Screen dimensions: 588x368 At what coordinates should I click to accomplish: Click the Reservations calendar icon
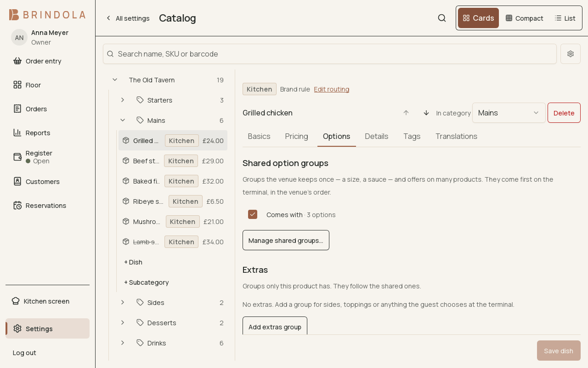point(17,205)
